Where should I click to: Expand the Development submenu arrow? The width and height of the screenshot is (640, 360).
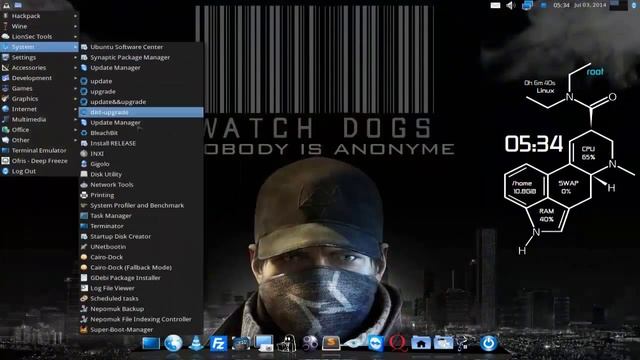76,78
